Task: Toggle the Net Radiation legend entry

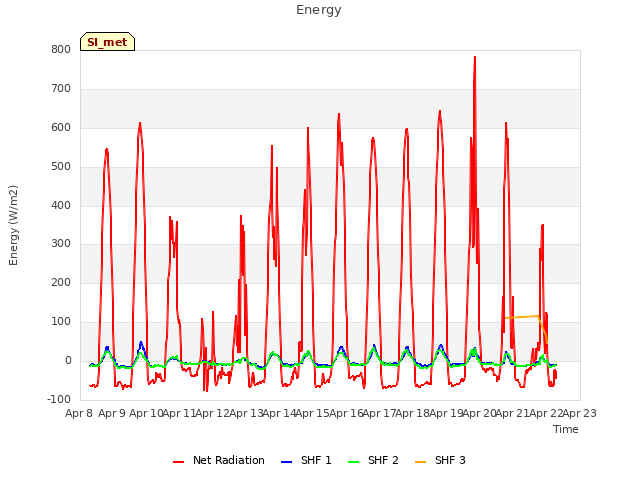Action: (x=219, y=460)
